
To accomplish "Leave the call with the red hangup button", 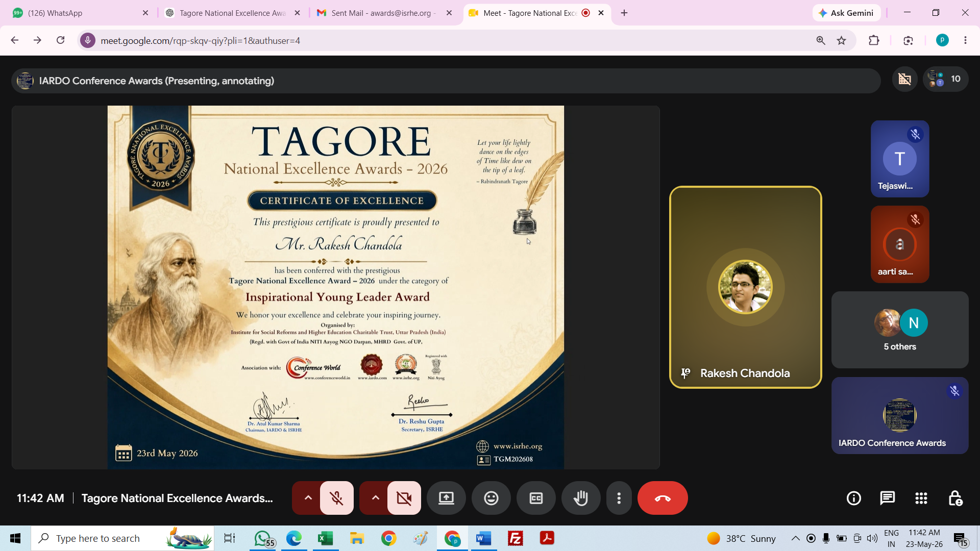I will 663,498.
